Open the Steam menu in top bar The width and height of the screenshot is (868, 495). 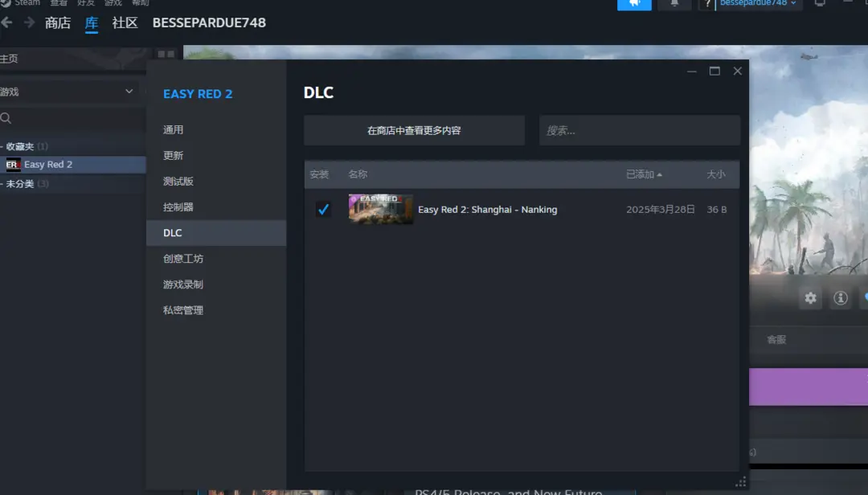click(27, 2)
